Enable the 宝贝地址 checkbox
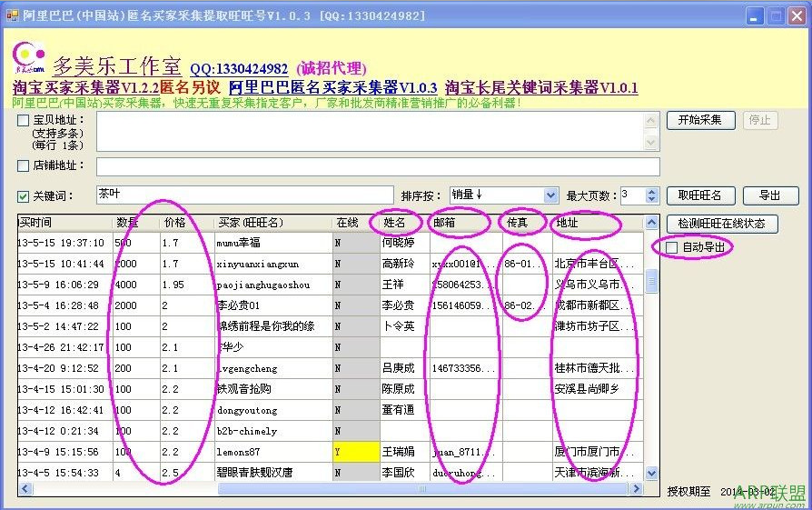This screenshot has height=510, width=812. [24, 120]
